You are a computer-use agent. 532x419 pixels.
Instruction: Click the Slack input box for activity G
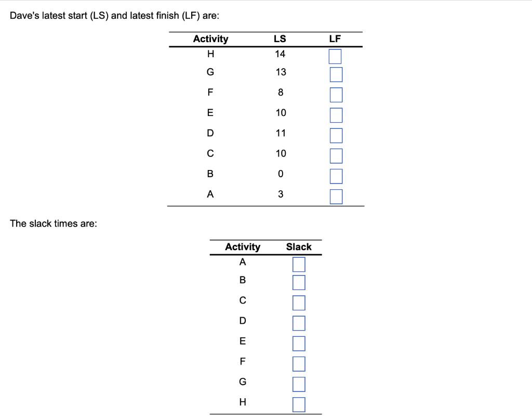pos(299,384)
